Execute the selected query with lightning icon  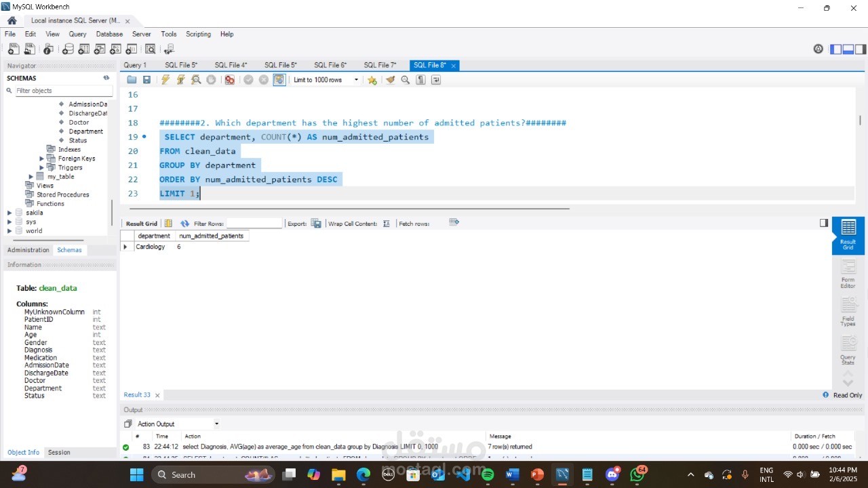(165, 80)
